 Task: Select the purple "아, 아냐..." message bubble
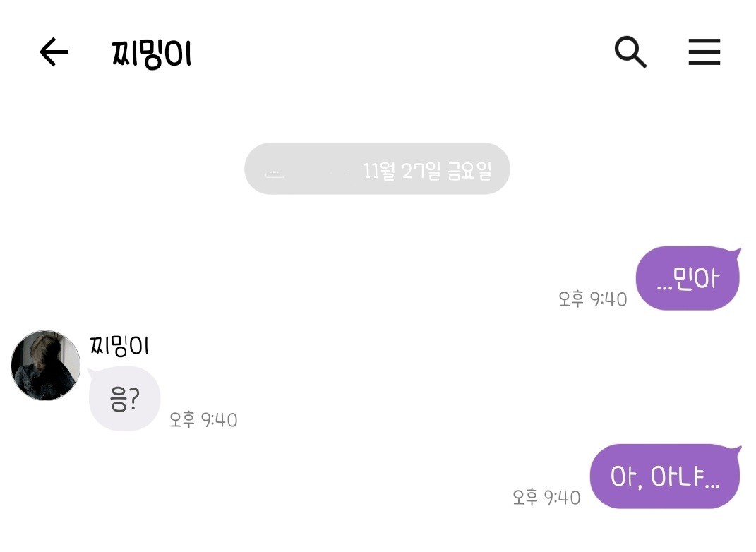point(664,477)
